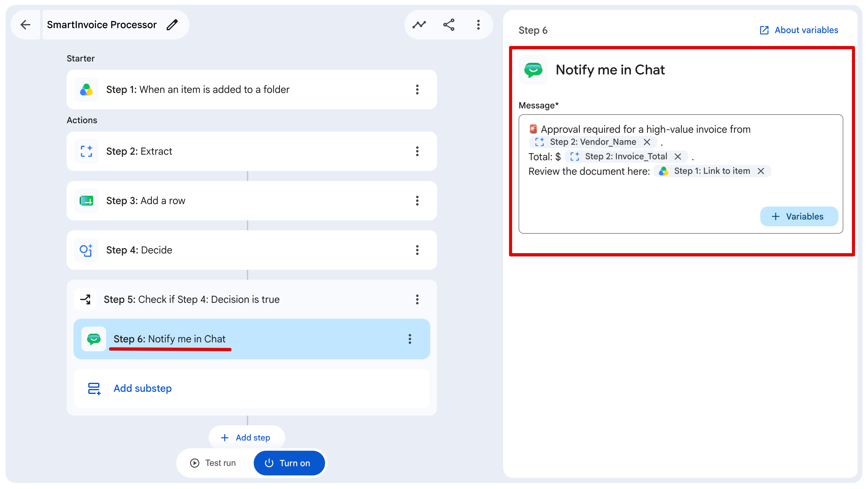This screenshot has height=489, width=868.
Task: Remove the Link to item variable chip
Action: pos(761,171)
